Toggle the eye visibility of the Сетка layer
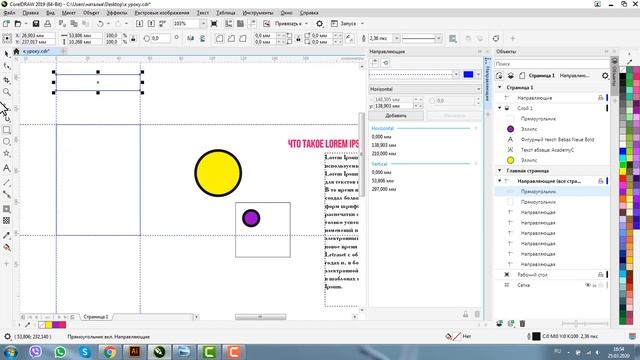The image size is (640, 360). [587, 285]
